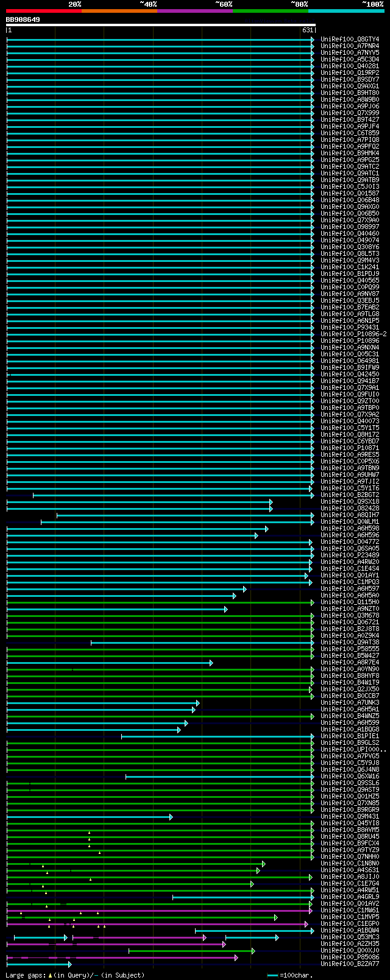The height and width of the screenshot is (980, 390).
Task: Open the UniRef100_C5J0I3 entry
Action: click(350, 187)
